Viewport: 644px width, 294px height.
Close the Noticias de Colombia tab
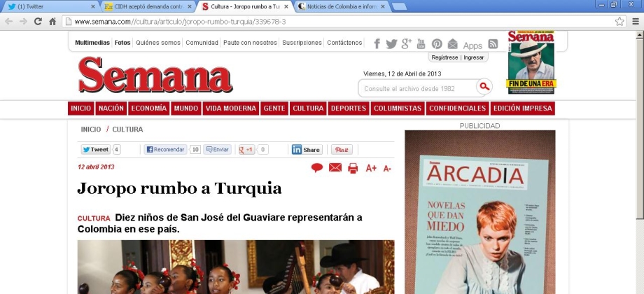click(x=383, y=6)
